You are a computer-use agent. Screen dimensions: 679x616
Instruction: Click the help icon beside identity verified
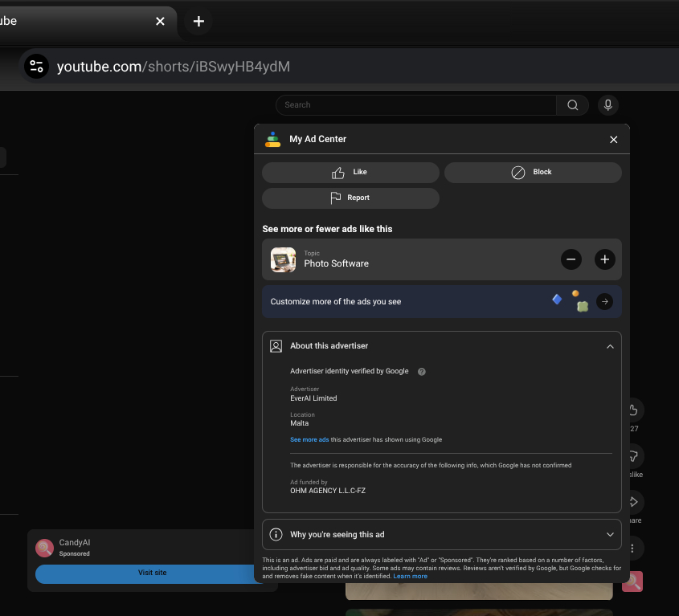422,372
